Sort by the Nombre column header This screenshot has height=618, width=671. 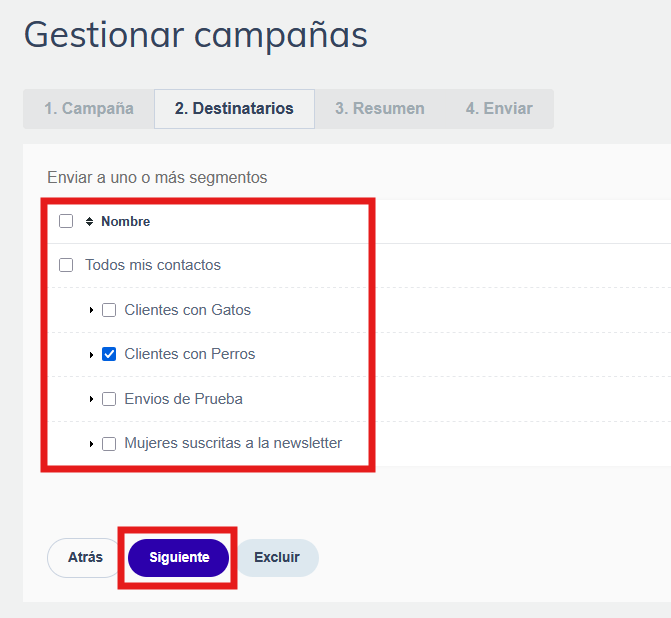(125, 222)
